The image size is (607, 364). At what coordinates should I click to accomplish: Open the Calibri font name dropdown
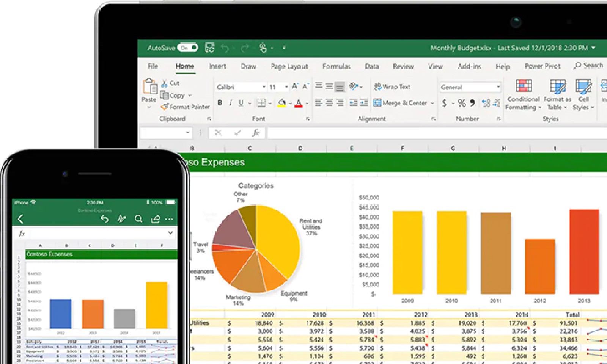pyautogui.click(x=264, y=87)
